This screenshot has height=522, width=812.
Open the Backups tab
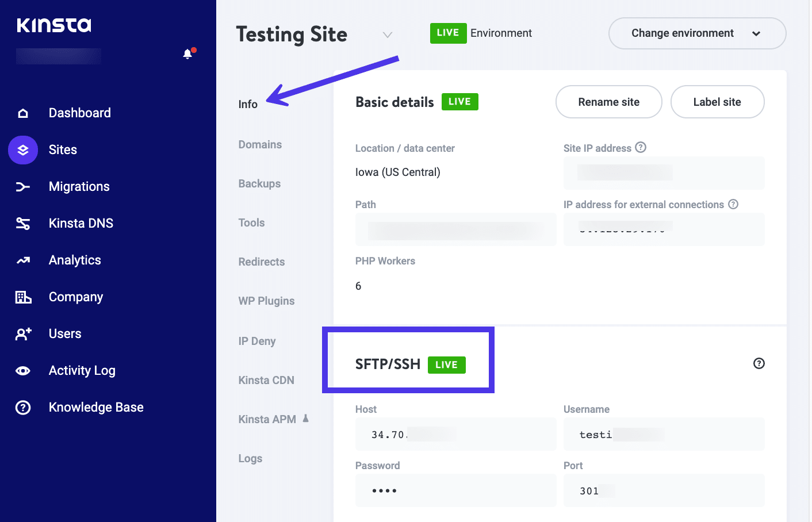(x=259, y=183)
